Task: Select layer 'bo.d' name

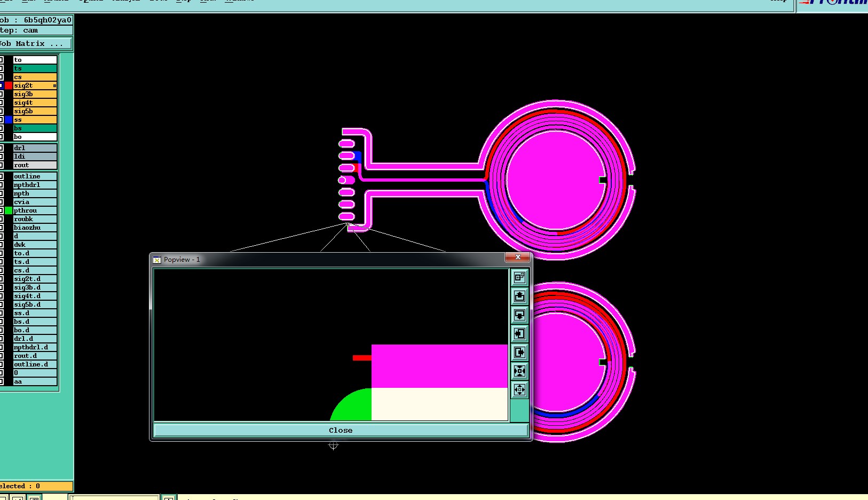Action: (35, 330)
